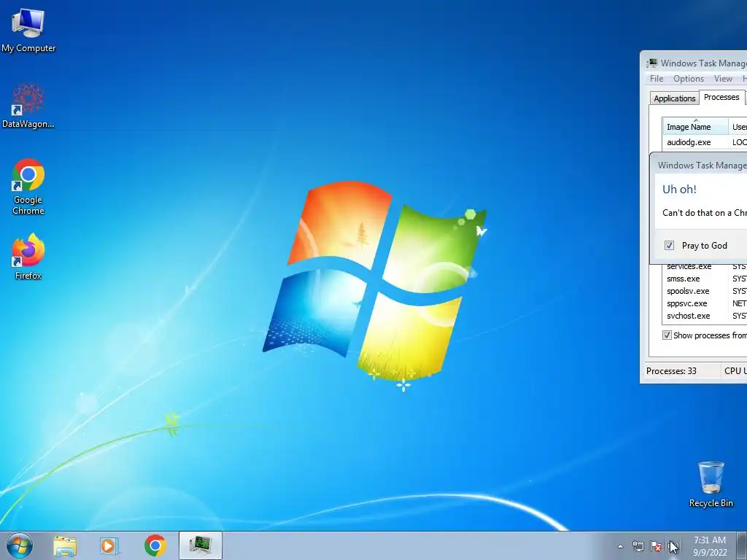The height and width of the screenshot is (560, 747).
Task: Select the sppsvc.exe process
Action: tap(687, 303)
